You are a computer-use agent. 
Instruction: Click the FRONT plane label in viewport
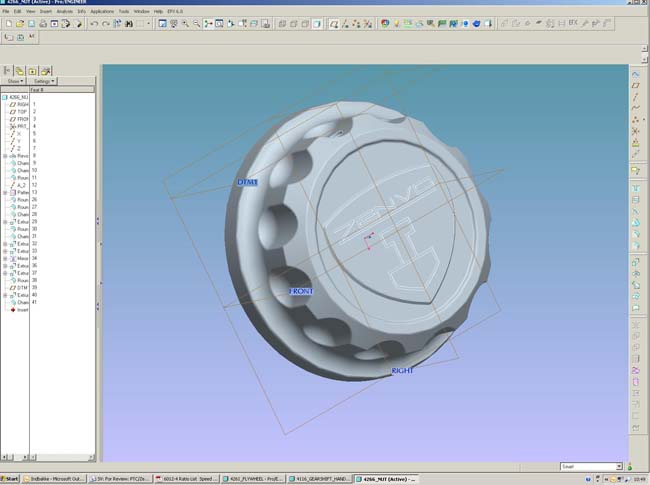coord(301,291)
